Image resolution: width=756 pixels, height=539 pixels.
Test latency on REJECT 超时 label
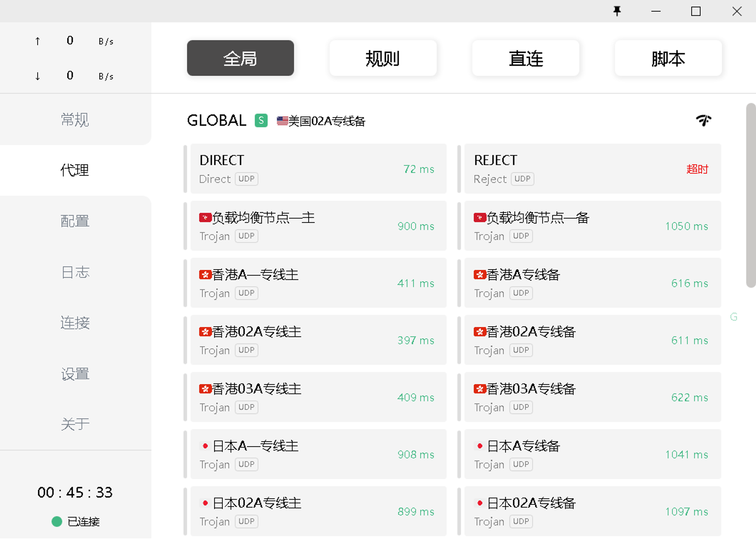(x=697, y=169)
